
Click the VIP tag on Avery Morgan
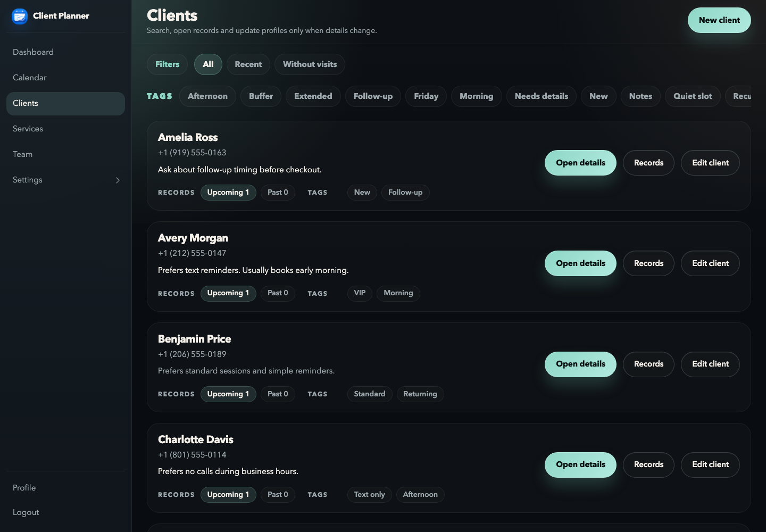point(360,293)
